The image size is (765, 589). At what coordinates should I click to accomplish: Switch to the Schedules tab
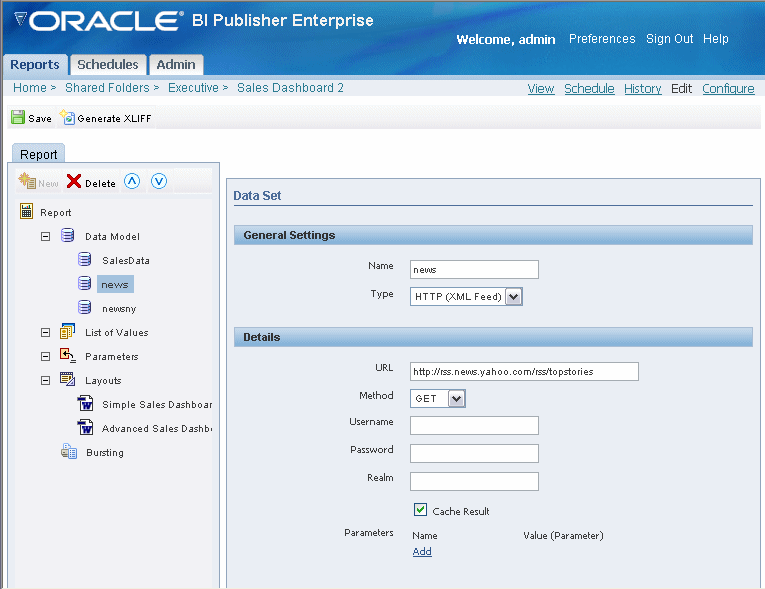(x=108, y=64)
